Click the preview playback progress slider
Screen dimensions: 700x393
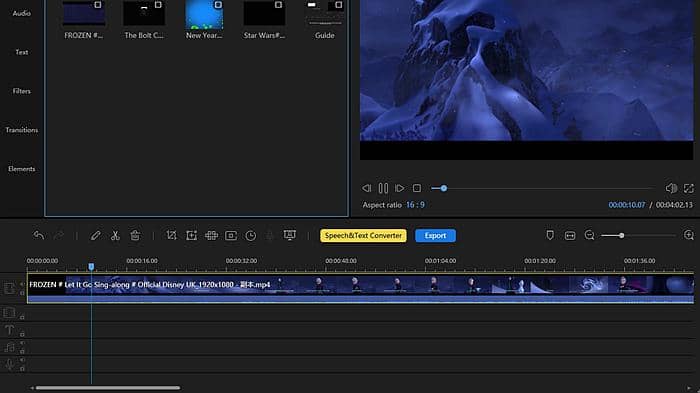542,188
